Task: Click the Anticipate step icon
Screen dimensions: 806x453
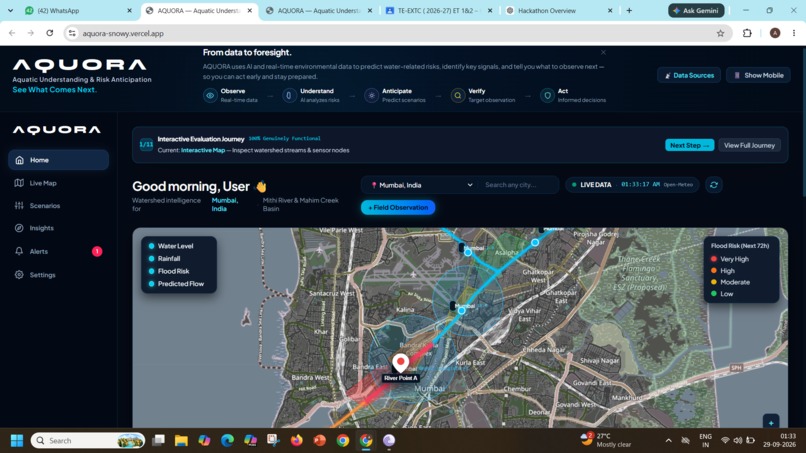Action: coord(371,96)
